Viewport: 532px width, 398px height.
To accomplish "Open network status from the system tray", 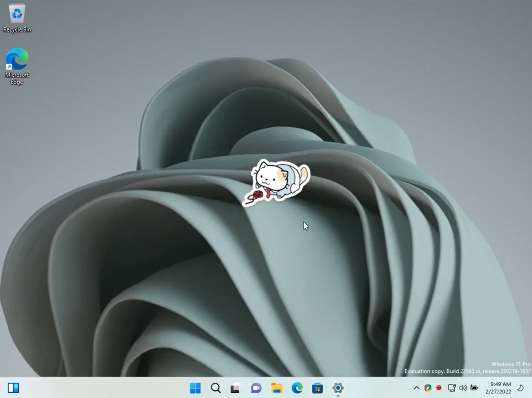I will 451,388.
